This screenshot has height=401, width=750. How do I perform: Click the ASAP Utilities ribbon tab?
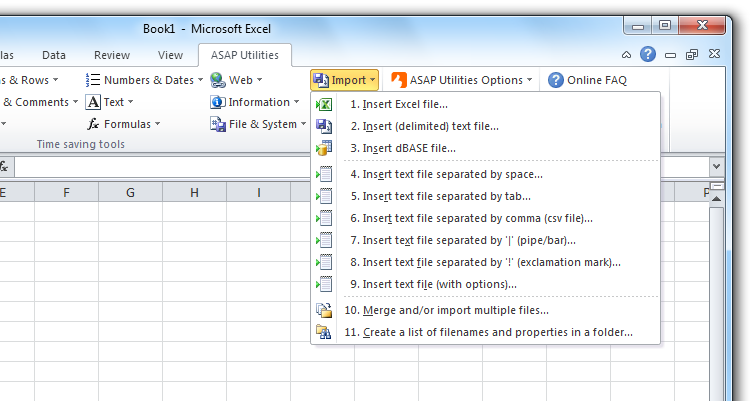244,55
